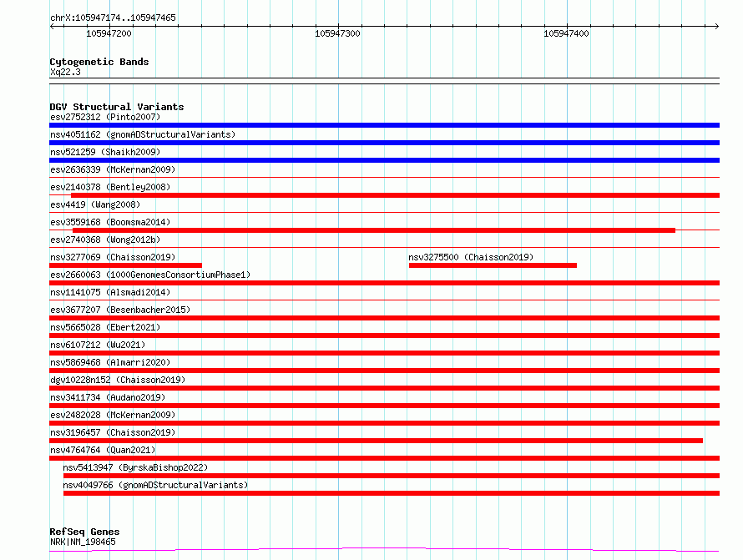
Task: Select the blue bar under esv2752312
Action: coord(384,125)
